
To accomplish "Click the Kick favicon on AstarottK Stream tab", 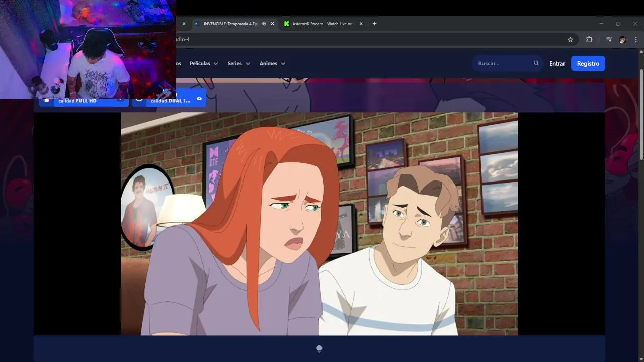I will pos(287,24).
